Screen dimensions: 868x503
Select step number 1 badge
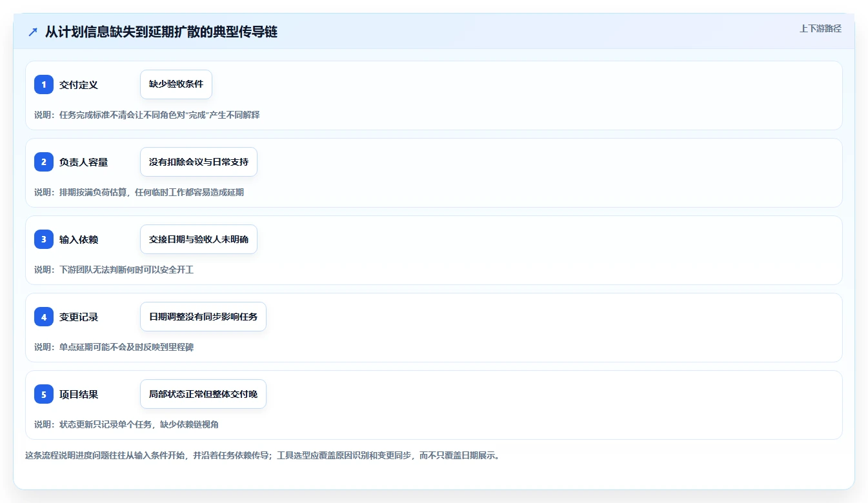click(44, 84)
